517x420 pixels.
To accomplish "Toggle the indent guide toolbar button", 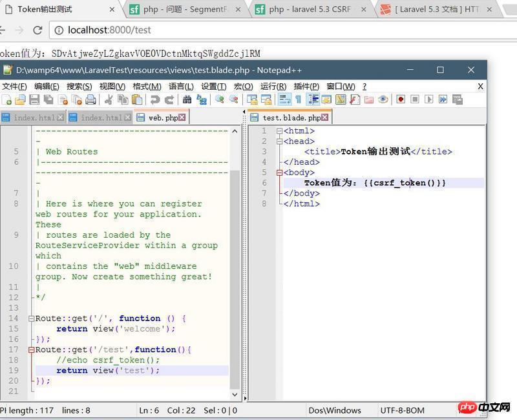I will pos(313,100).
